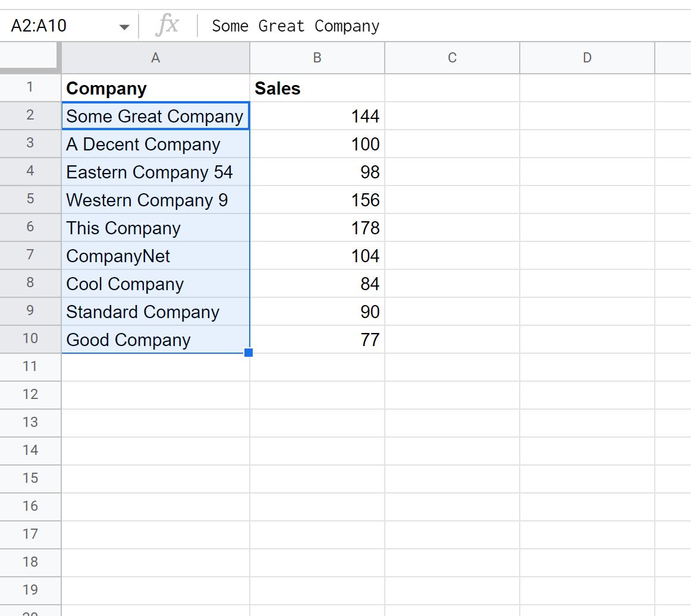Image resolution: width=691 pixels, height=616 pixels.
Task: Select column C header
Action: (452, 58)
